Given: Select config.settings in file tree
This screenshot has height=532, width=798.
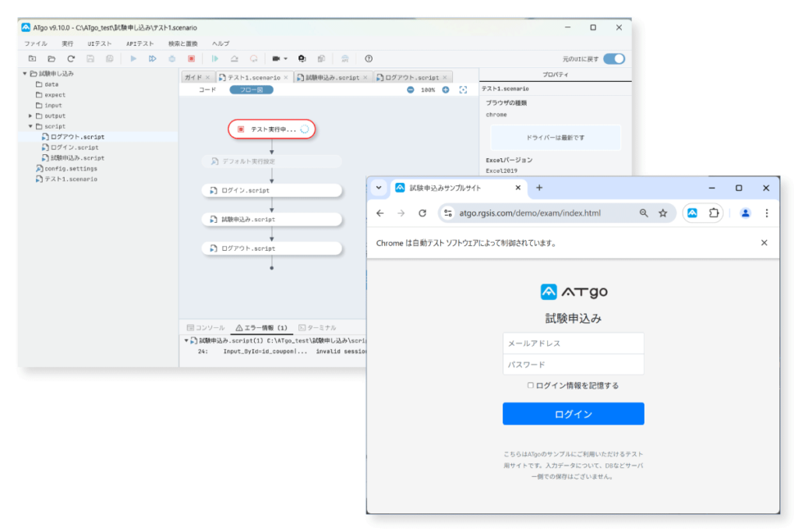Looking at the screenshot, I should click(x=66, y=169).
